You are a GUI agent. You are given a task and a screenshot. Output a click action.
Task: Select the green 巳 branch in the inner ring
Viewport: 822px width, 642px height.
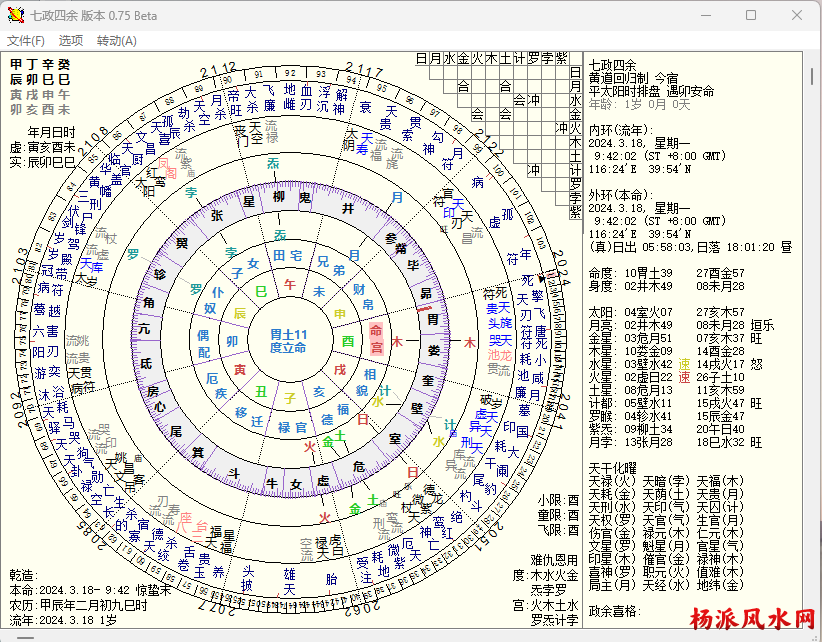261,291
